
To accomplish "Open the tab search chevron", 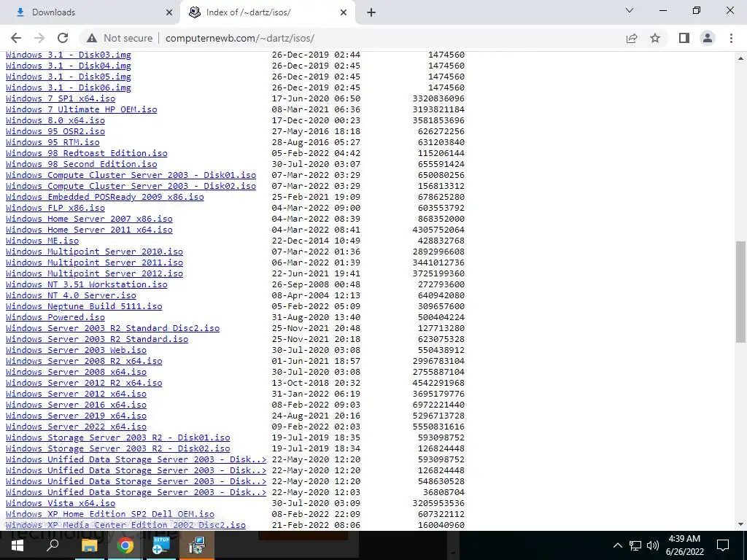I will 630,10.
